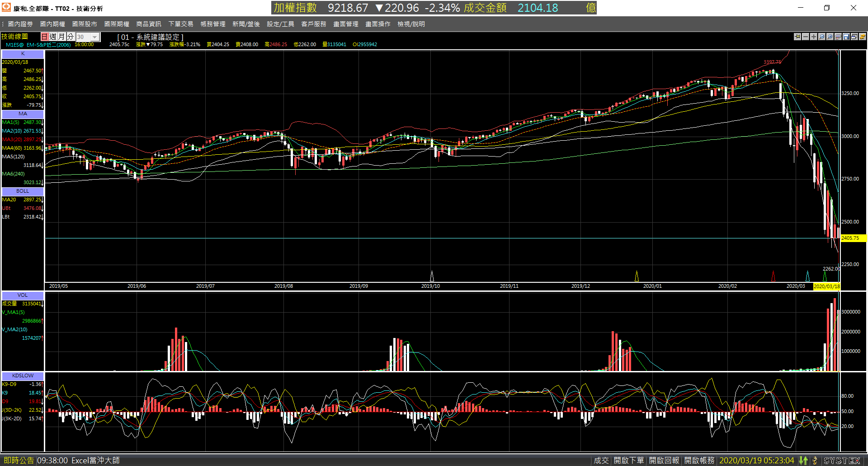Click the 開啟帳務 button
Screen dimensions: 868x466
click(699, 461)
